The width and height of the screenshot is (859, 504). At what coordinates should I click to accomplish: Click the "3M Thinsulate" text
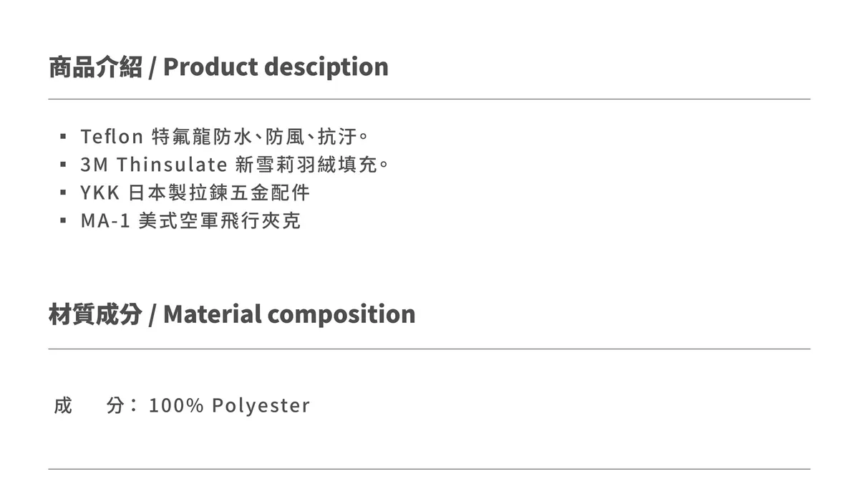click(153, 165)
